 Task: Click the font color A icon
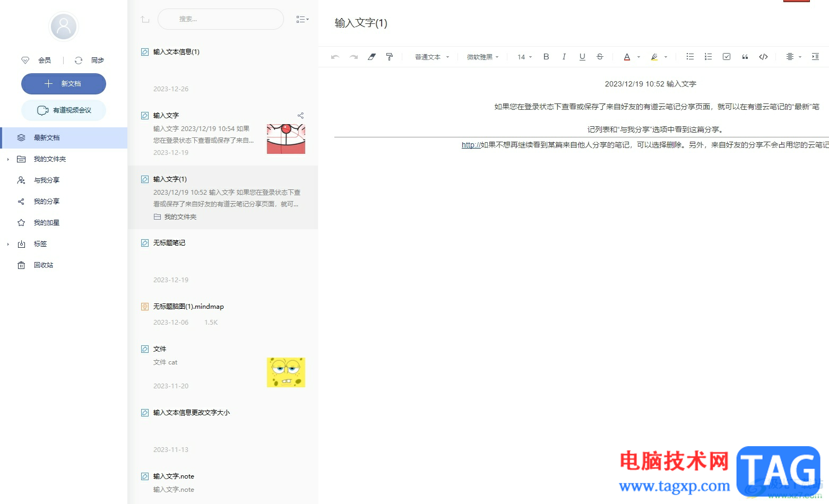tap(627, 57)
